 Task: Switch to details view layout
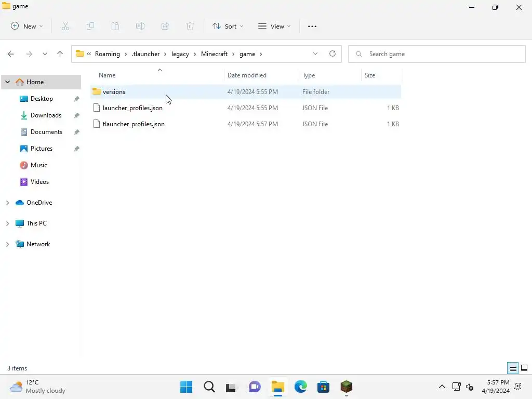click(513, 368)
